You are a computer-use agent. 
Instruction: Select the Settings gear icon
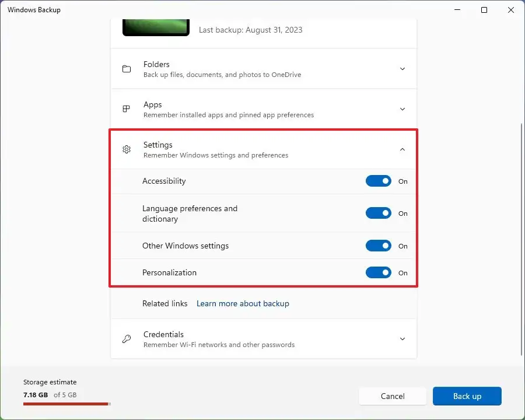pyautogui.click(x=127, y=149)
